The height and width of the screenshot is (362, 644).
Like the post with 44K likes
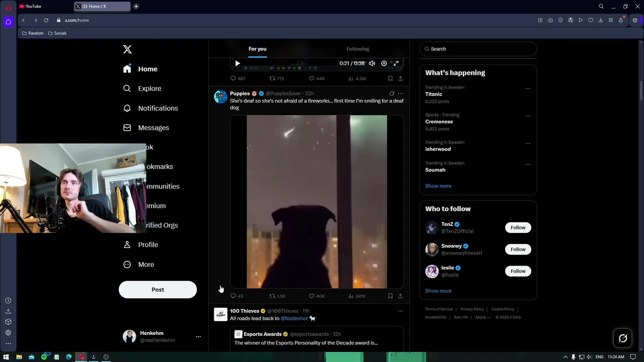[316, 78]
